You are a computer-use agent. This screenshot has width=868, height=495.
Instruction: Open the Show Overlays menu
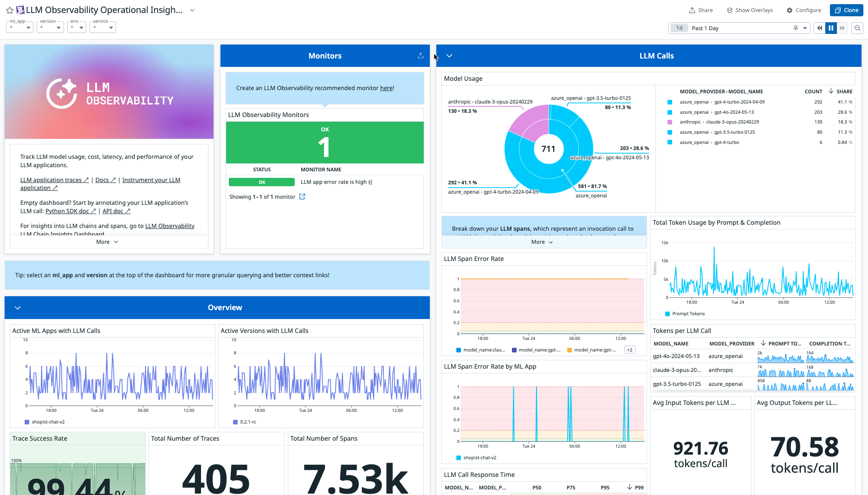click(750, 10)
